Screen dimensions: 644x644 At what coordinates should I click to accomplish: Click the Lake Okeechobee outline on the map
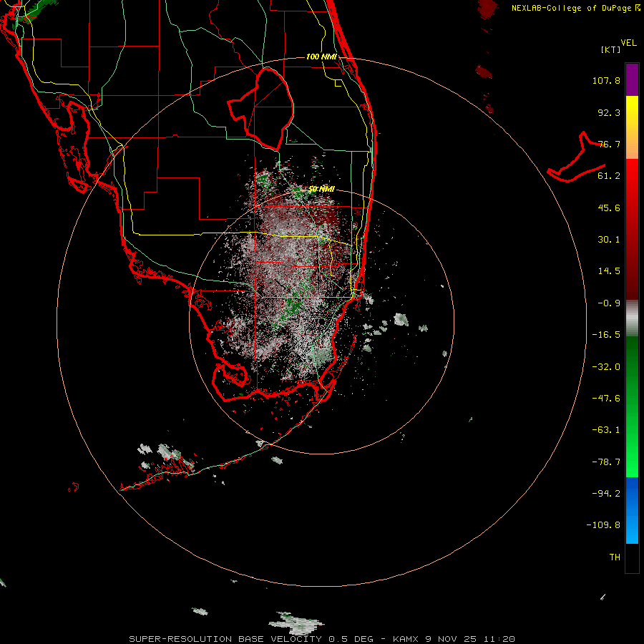(x=260, y=109)
